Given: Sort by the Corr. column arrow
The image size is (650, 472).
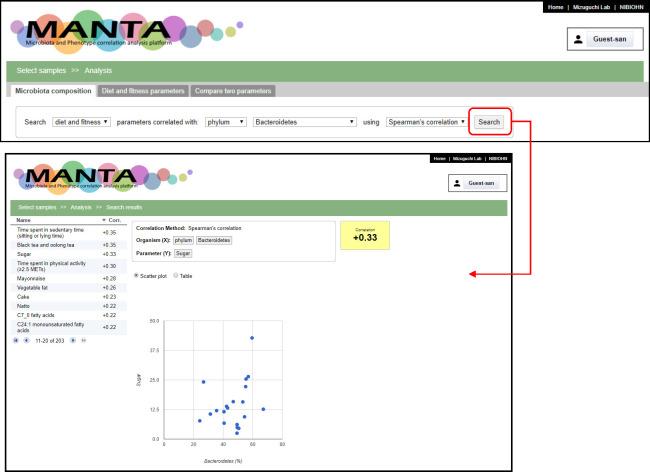Looking at the screenshot, I should coord(104,219).
